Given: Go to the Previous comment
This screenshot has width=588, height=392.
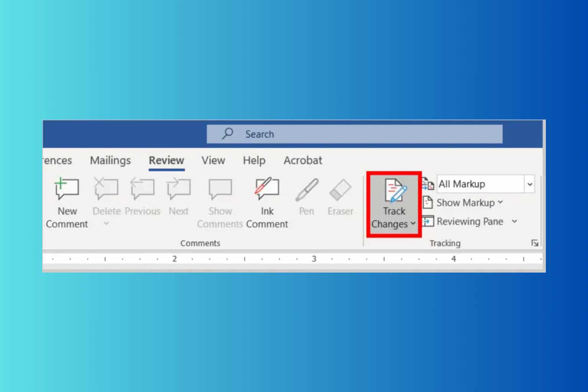Looking at the screenshot, I should coord(142,189).
